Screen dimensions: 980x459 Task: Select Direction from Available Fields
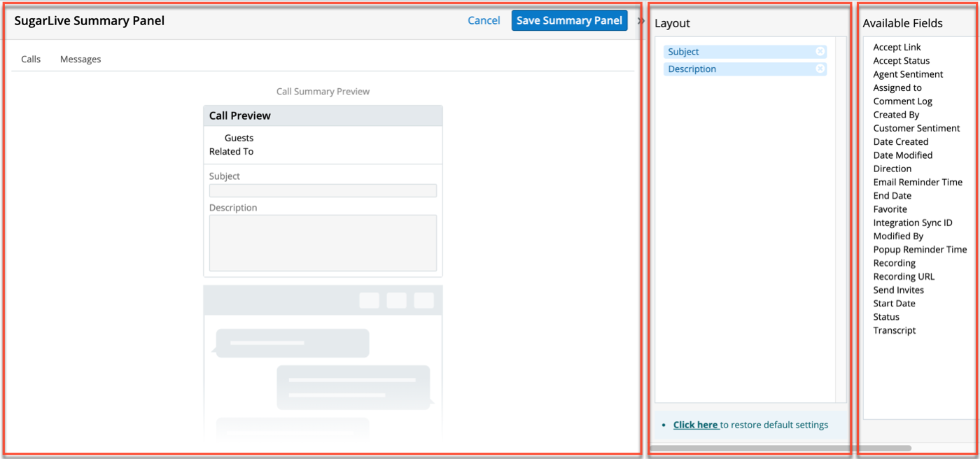(x=892, y=168)
